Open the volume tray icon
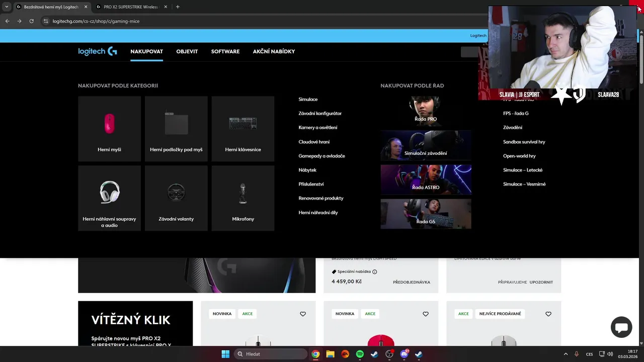 coord(610,354)
